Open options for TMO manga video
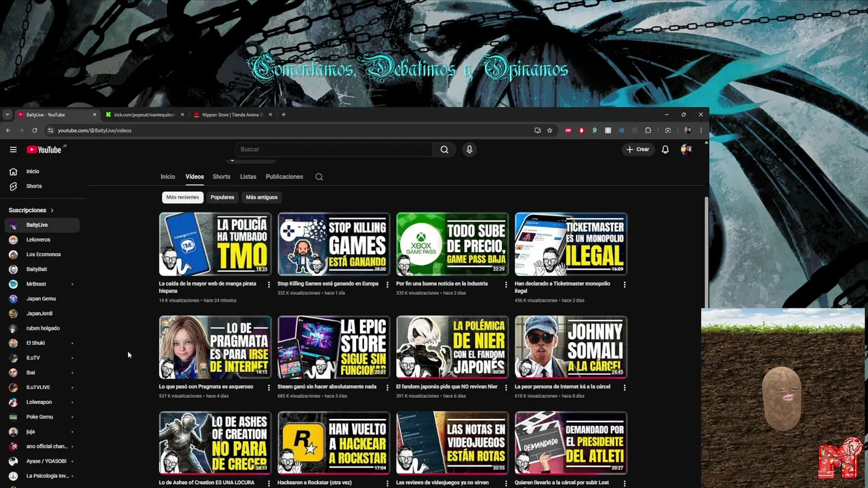Viewport: 868px width, 488px height. 269,285
